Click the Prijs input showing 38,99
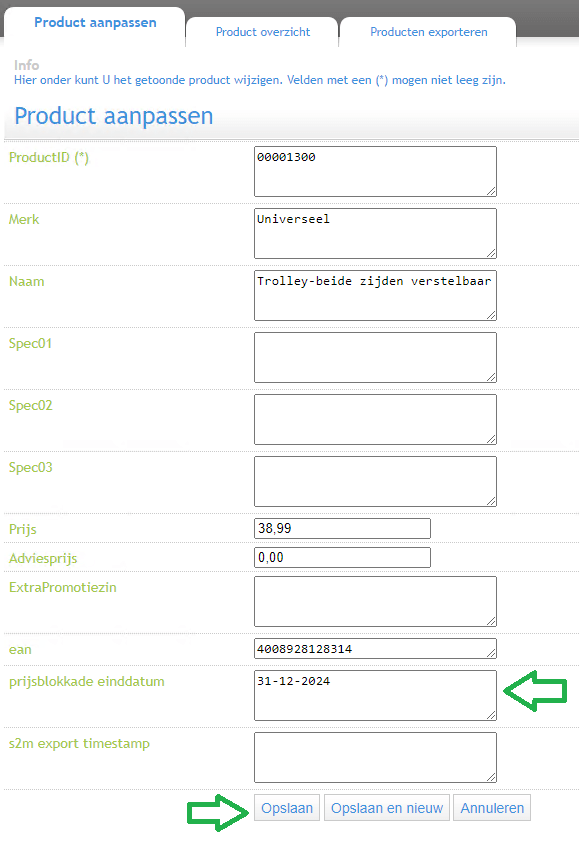The image size is (579, 843). (342, 528)
